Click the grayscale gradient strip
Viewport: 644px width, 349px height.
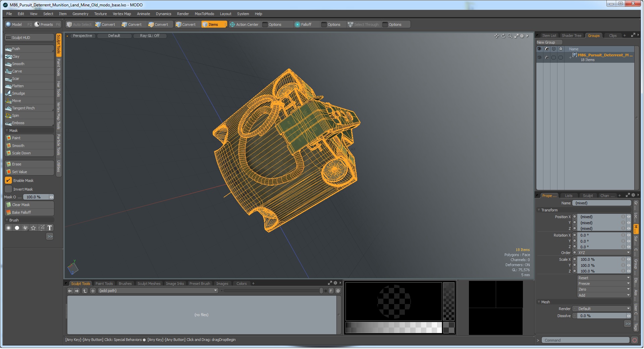pyautogui.click(x=393, y=327)
